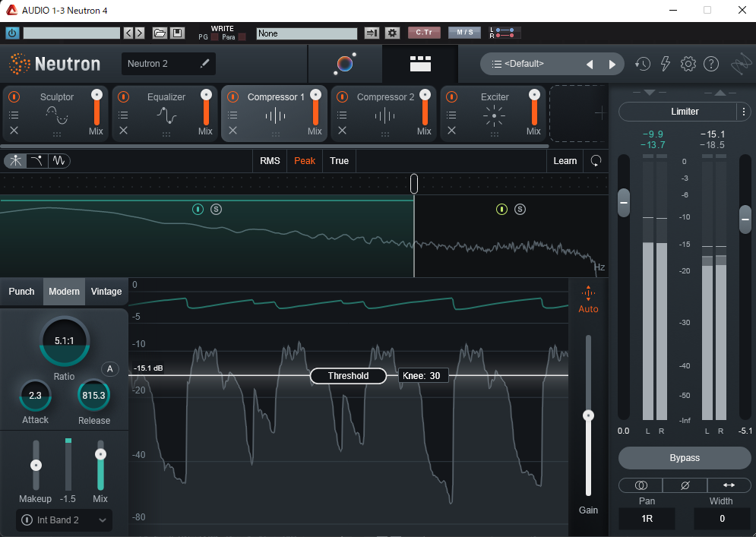Click the M/S button
756x537 pixels.
click(465, 33)
